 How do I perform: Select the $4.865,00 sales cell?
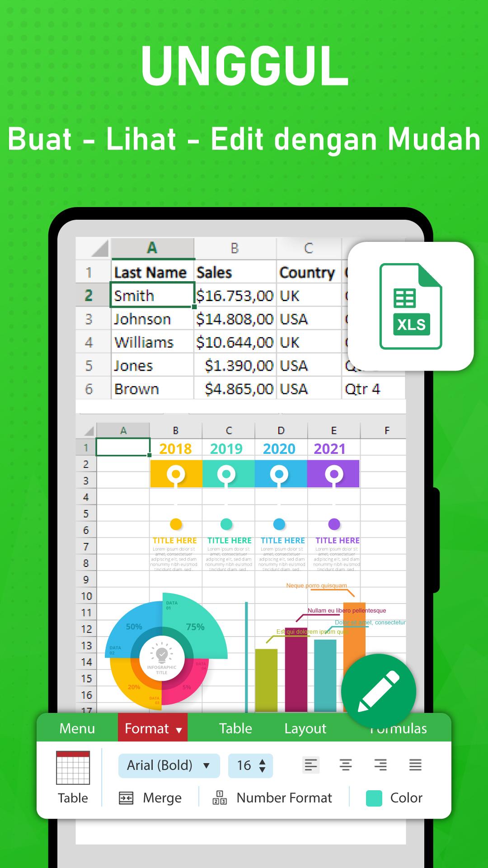[235, 389]
